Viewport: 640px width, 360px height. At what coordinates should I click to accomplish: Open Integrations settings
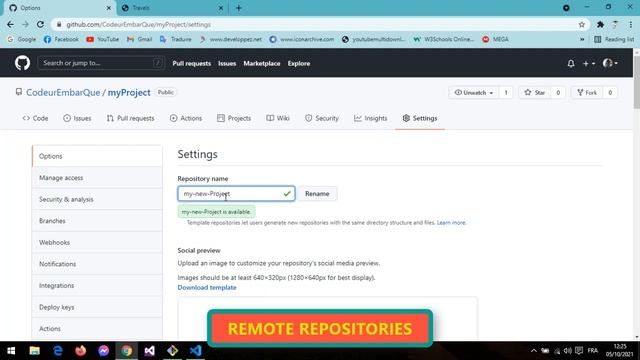pyautogui.click(x=97, y=286)
